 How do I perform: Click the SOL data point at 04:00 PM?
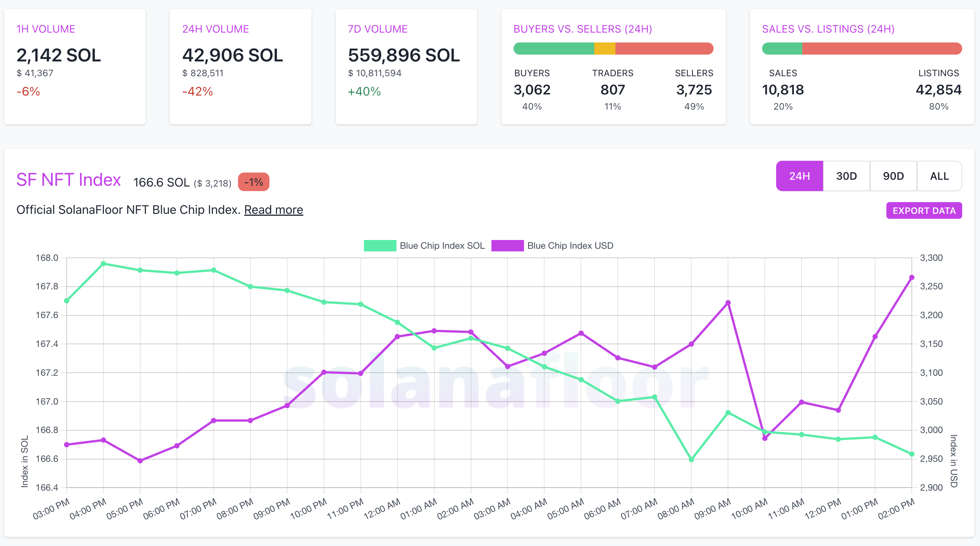pyautogui.click(x=103, y=264)
